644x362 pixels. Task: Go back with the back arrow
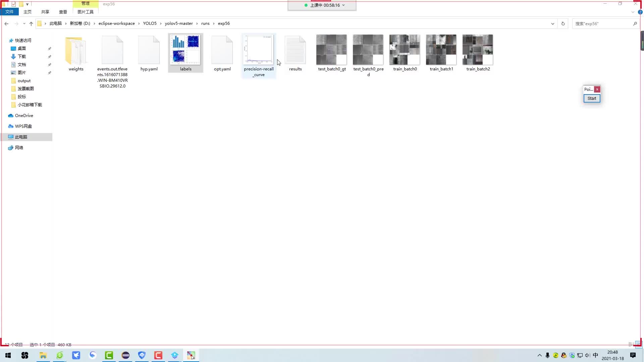6,23
